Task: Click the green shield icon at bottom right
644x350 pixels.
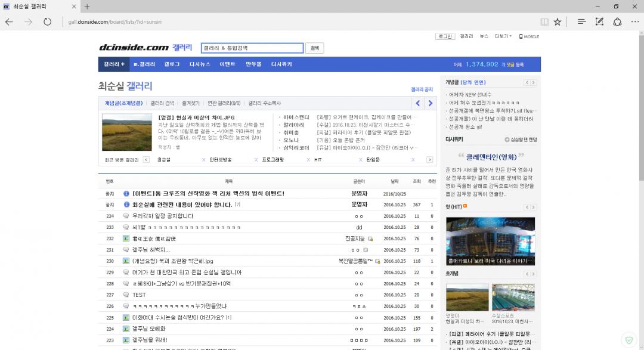Action: (x=628, y=340)
